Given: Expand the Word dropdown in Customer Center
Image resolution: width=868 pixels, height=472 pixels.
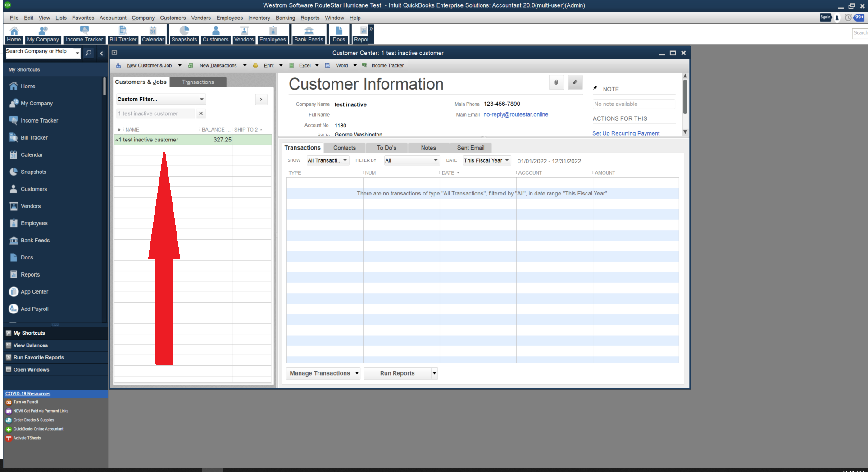Looking at the screenshot, I should point(355,66).
